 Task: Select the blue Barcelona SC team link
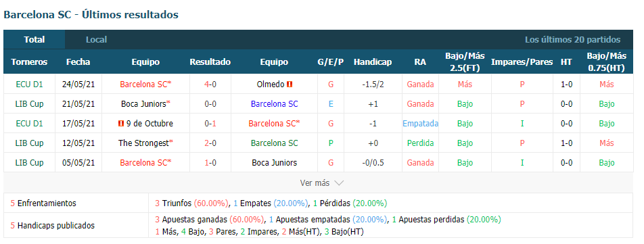[274, 104]
